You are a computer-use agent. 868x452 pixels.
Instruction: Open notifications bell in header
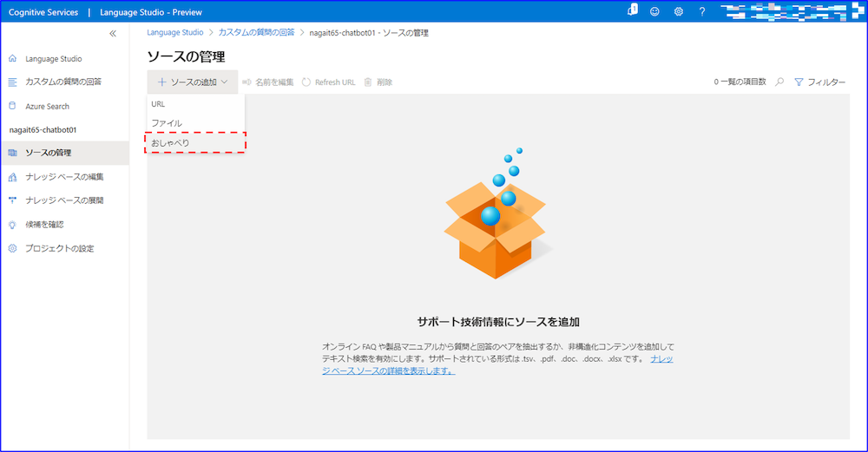pos(632,10)
